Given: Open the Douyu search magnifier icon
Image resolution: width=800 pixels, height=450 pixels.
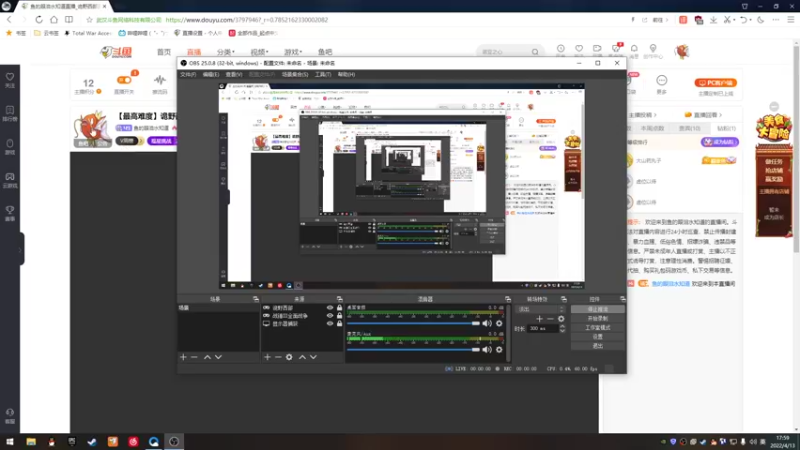Looking at the screenshot, I should pos(535,52).
